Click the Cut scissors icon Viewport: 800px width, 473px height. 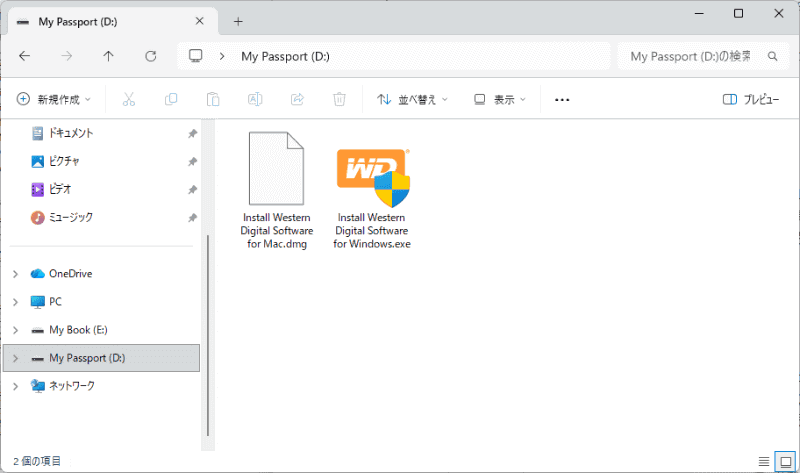tap(129, 99)
